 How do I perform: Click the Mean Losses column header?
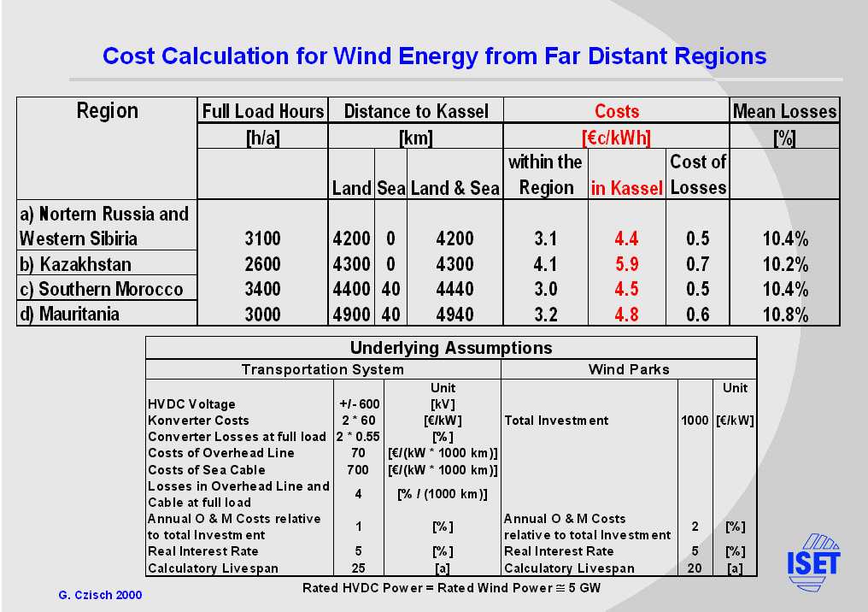[784, 111]
